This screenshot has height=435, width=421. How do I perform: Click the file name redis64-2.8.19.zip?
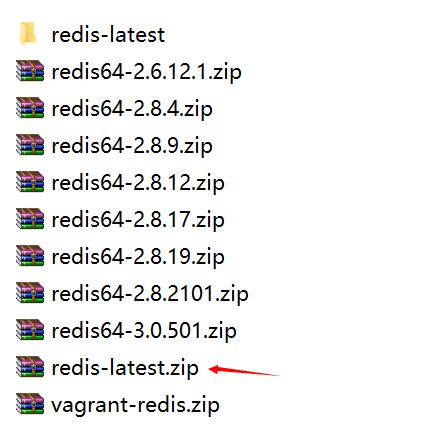click(138, 257)
